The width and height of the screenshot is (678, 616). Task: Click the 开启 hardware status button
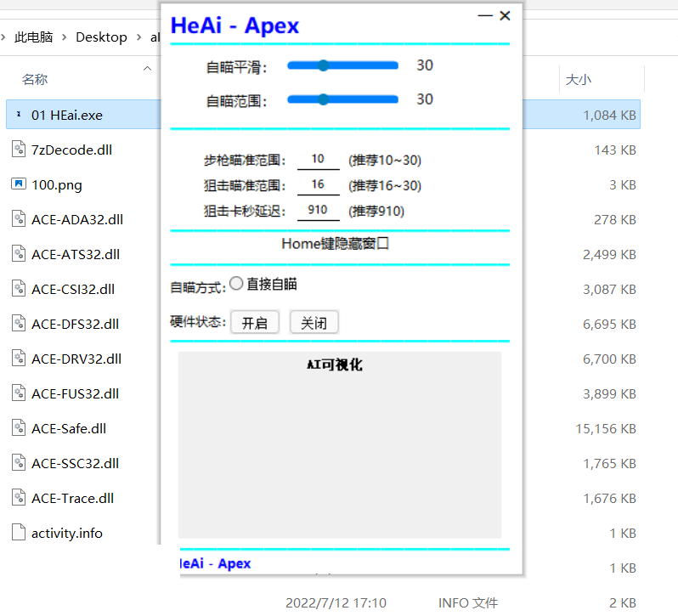pos(255,323)
